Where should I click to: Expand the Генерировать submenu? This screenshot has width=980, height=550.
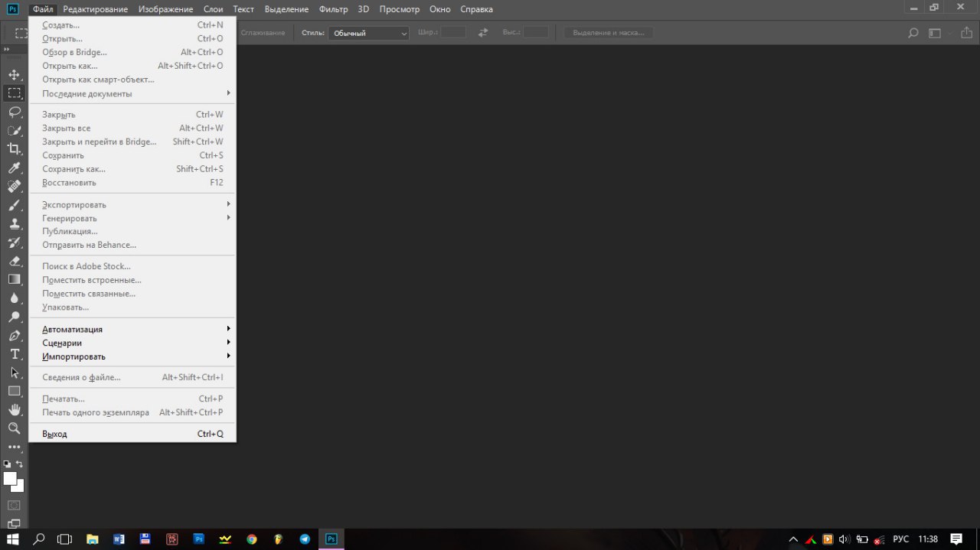[132, 218]
